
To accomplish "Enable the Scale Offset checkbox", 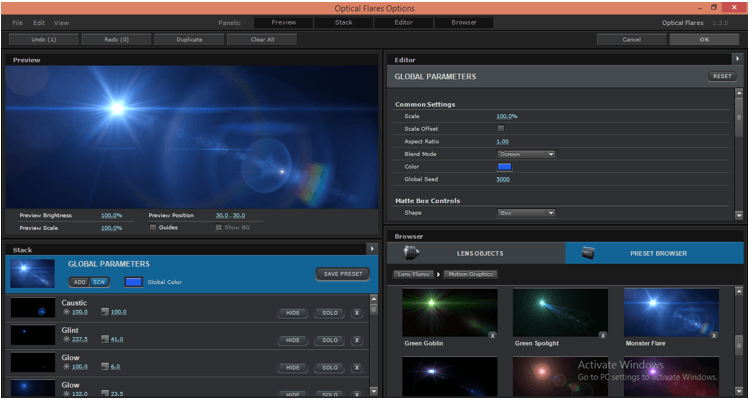I will 501,129.
